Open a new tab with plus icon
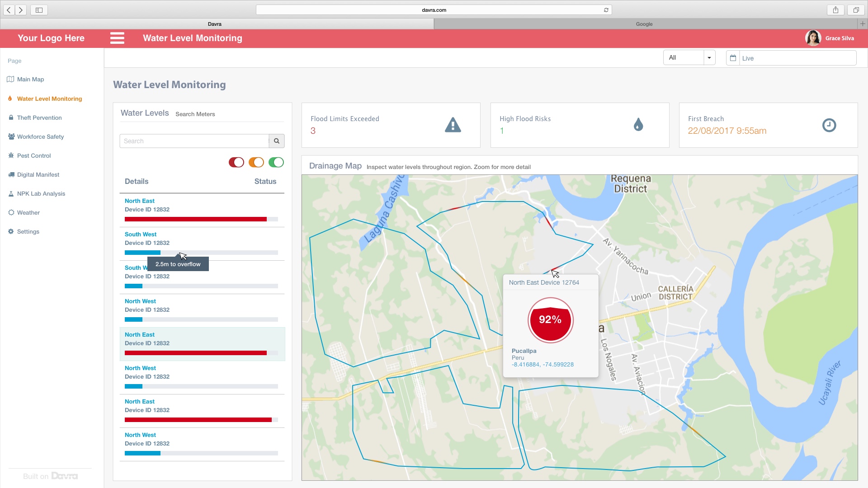Screen dimensions: 868x488 [x=863, y=23]
